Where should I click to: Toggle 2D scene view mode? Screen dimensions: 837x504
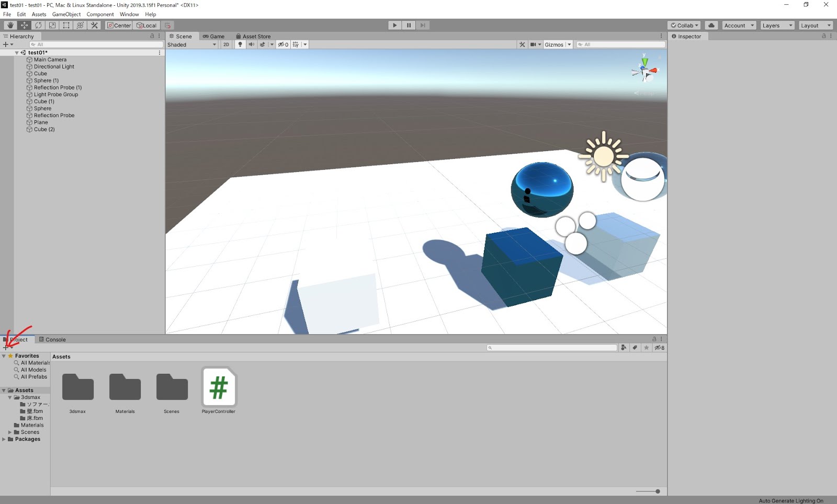pos(226,44)
